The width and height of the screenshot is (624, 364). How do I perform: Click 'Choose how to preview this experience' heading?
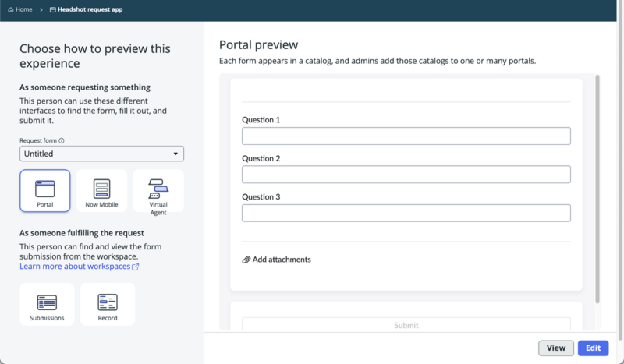click(x=95, y=55)
